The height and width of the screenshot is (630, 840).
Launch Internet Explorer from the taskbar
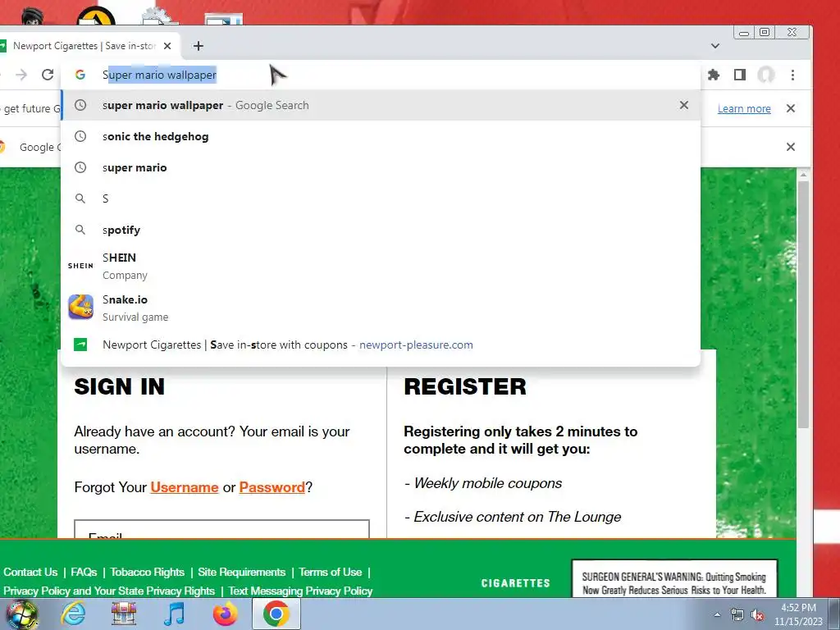coord(73,614)
